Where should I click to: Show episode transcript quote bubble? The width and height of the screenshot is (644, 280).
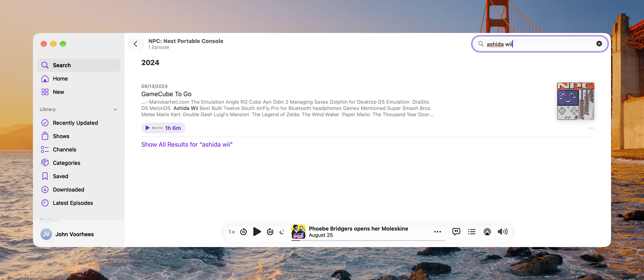tap(456, 232)
